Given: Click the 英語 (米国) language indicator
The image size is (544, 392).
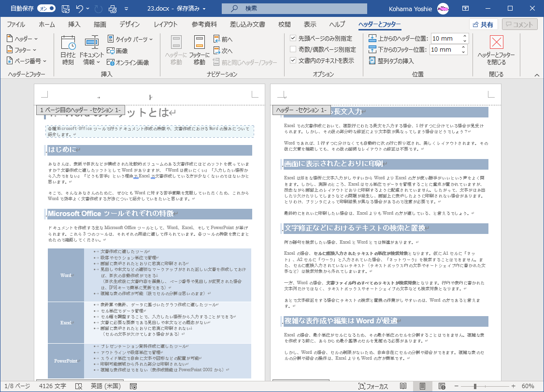Looking at the screenshot, I should pos(106,386).
